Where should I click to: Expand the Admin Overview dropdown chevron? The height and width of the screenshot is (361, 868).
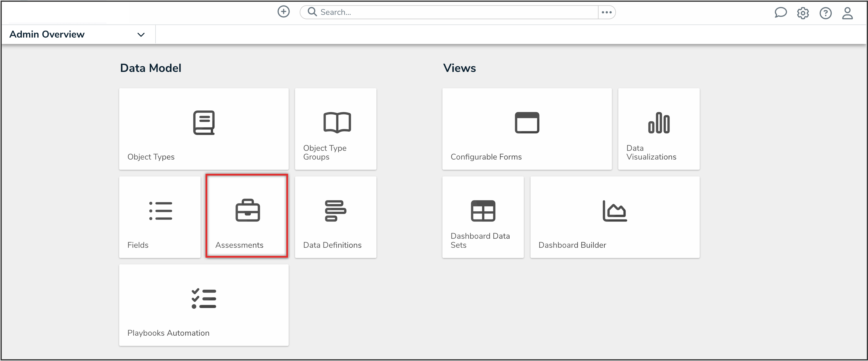pos(141,34)
